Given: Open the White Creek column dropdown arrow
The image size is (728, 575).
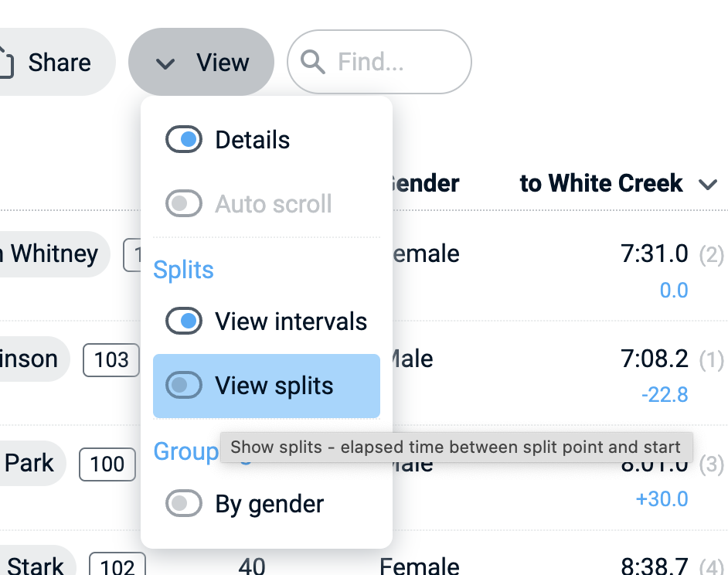Looking at the screenshot, I should (x=708, y=185).
